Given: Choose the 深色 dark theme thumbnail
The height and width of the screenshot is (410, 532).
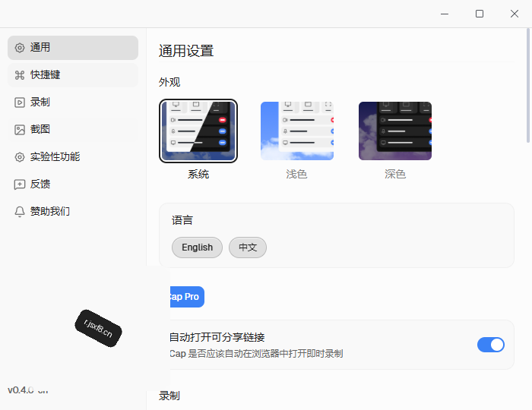Looking at the screenshot, I should (x=395, y=131).
